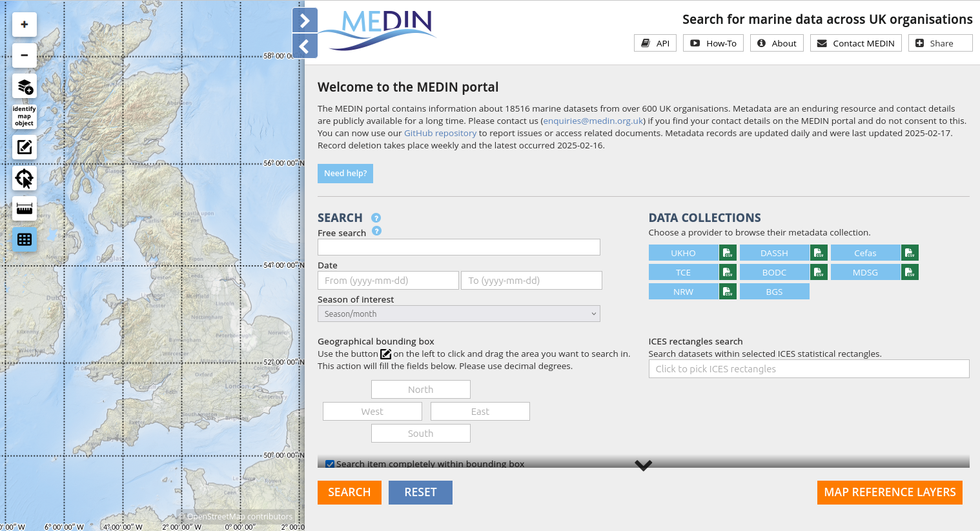Open the How-To menu item
This screenshot has height=531, width=980.
click(x=713, y=43)
